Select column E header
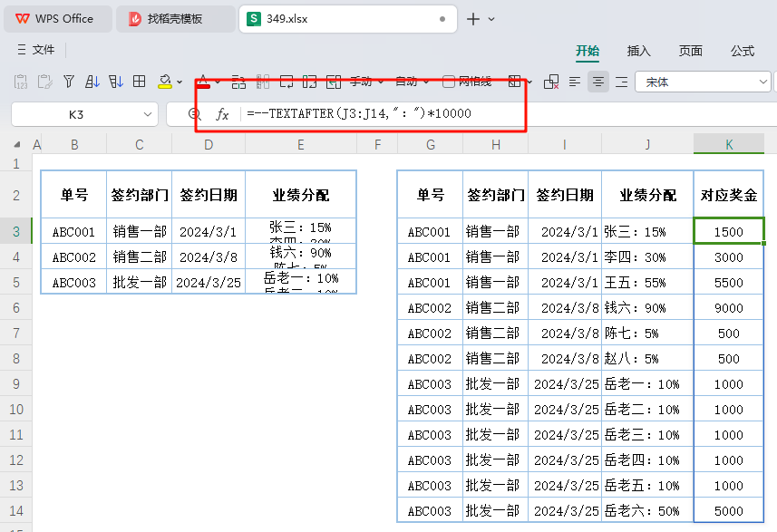 (300, 145)
